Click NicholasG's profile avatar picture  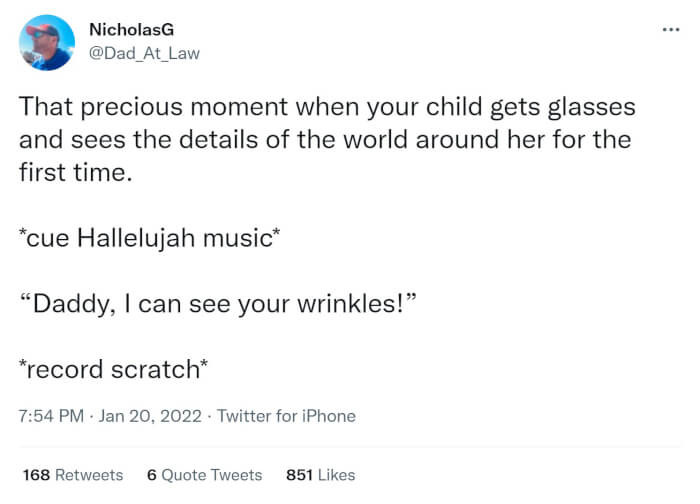click(x=46, y=42)
